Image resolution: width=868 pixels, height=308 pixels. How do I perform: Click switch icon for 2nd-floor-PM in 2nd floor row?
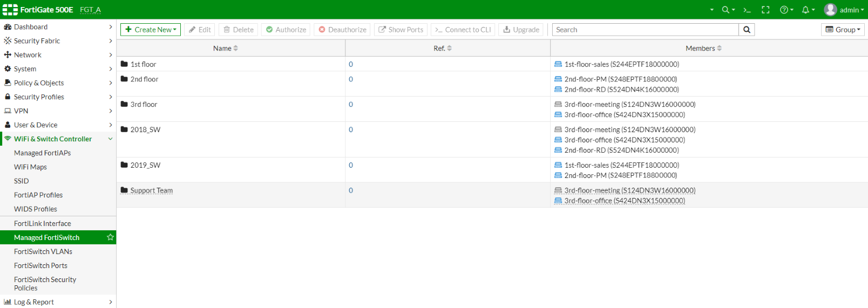(558, 79)
